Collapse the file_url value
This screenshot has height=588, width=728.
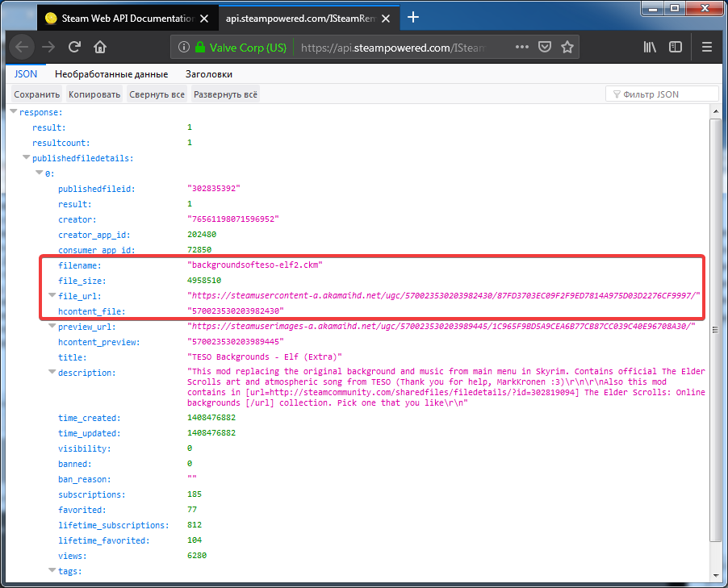(52, 296)
